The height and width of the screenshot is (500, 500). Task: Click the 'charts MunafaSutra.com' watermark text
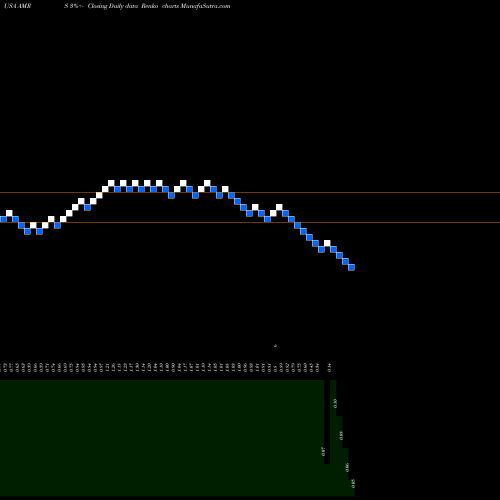(196, 6)
